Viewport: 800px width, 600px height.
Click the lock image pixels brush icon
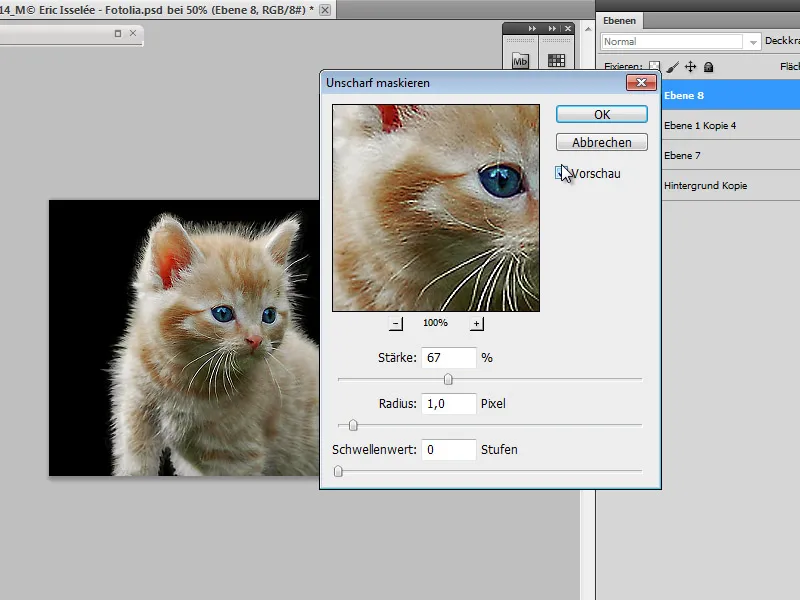[x=672, y=65]
